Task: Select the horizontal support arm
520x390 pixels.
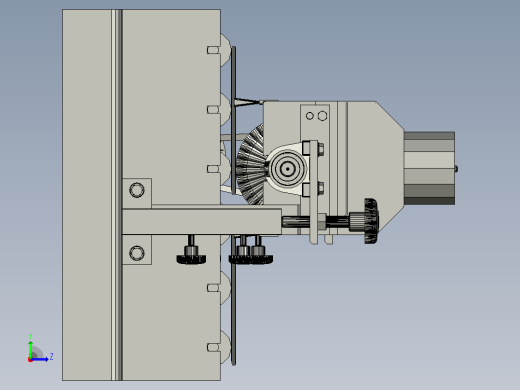Action: click(202, 222)
